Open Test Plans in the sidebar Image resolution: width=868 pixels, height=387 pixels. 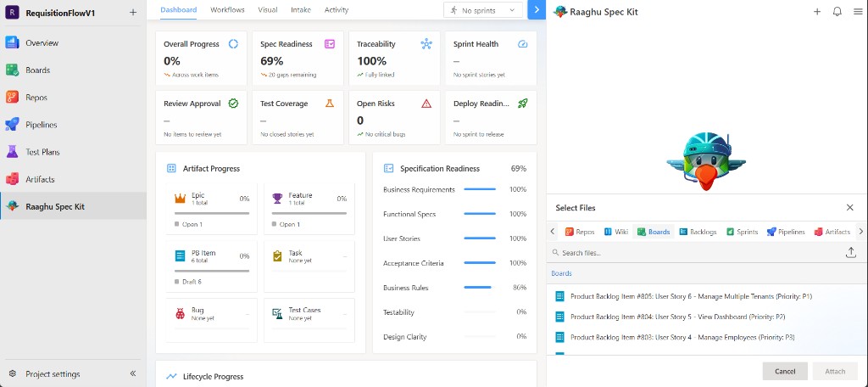tap(73, 152)
